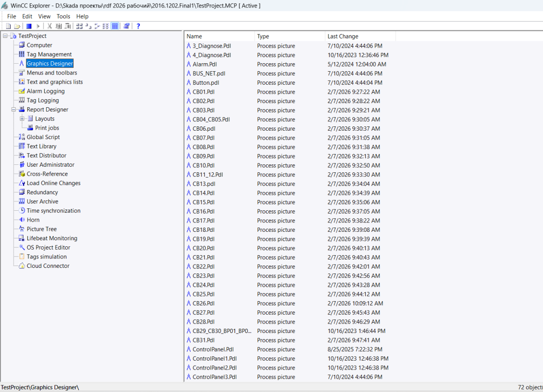
Task: Click the Properties toolbar icon
Action: click(x=126, y=26)
